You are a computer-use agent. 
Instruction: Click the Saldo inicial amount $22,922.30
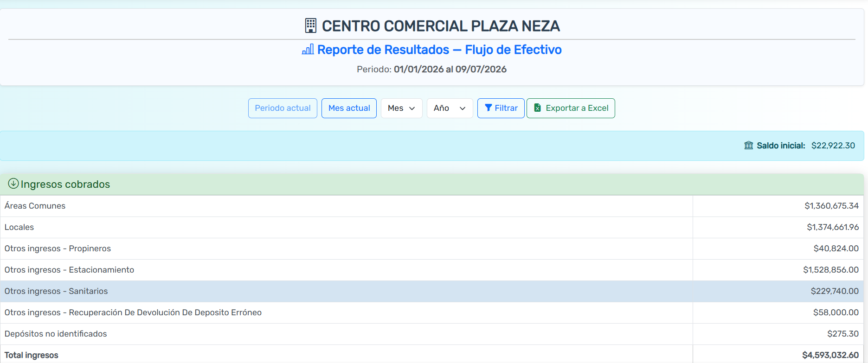click(x=833, y=146)
